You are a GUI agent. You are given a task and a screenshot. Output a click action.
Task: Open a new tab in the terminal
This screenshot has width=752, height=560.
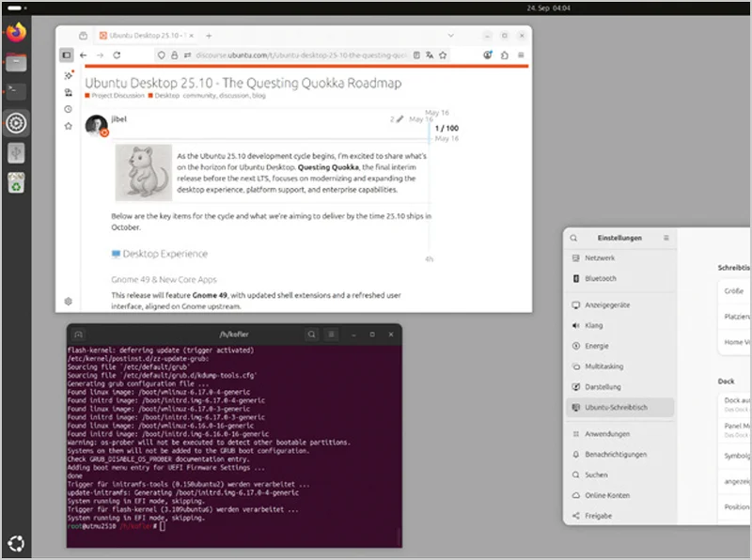point(78,334)
